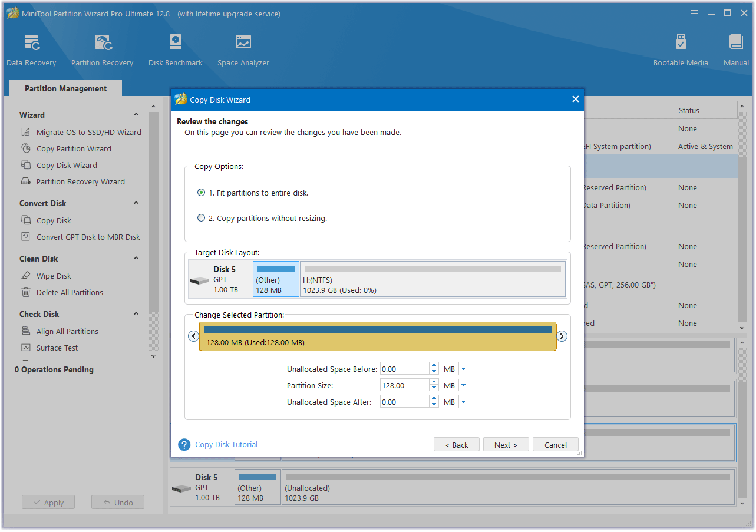Open the Disk Benchmark tool
Viewport: 756px width, 532px height.
coord(175,50)
